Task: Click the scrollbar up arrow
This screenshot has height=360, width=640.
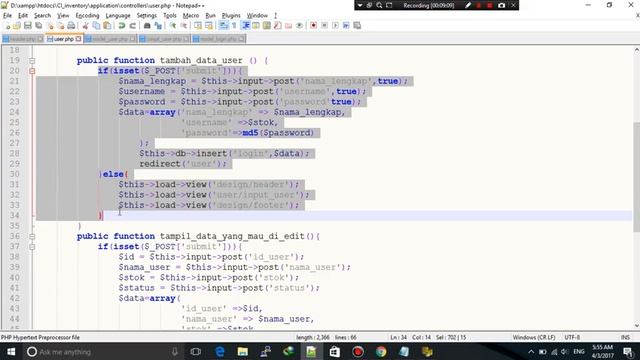Action: pyautogui.click(x=636, y=50)
